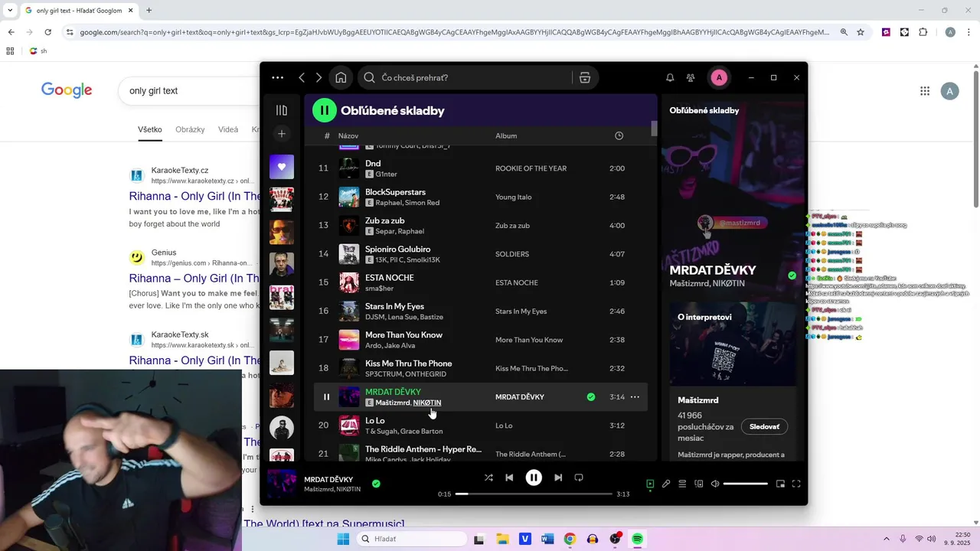Click 'Sledovať' to follow Maštizmrd
This screenshot has width=980, height=551.
[764, 426]
